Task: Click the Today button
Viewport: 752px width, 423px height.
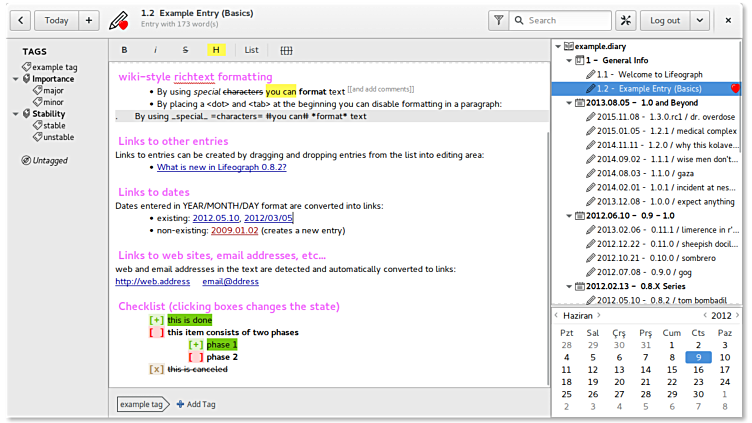Action: pyautogui.click(x=57, y=20)
